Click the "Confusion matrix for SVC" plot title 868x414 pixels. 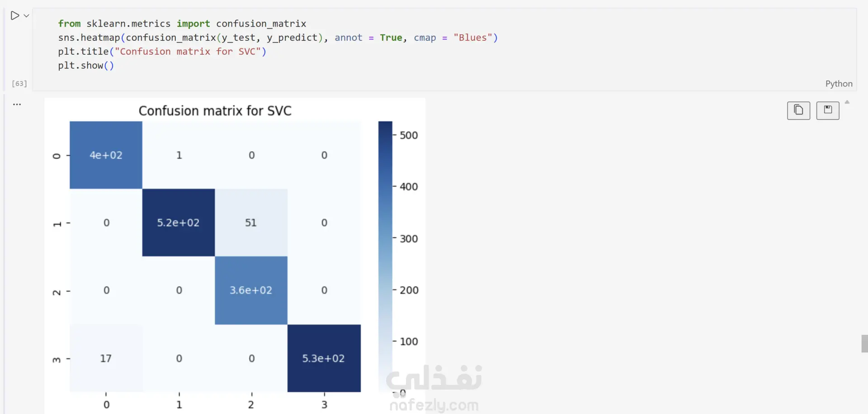point(215,111)
